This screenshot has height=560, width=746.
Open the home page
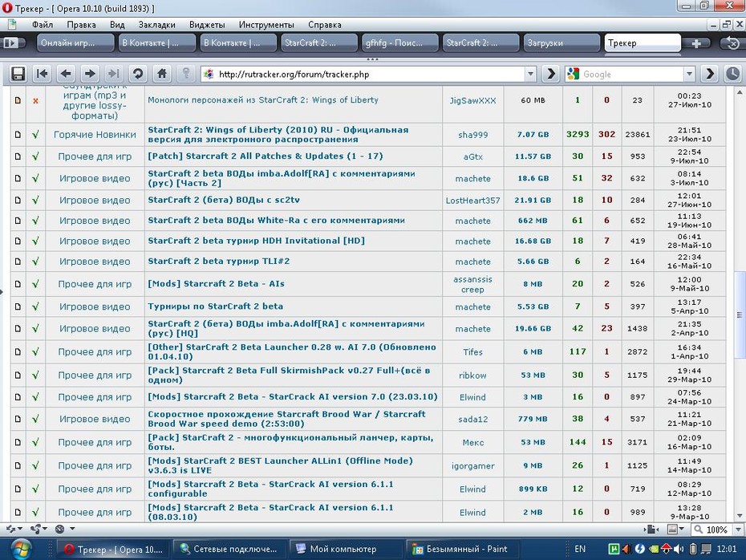[x=162, y=74]
